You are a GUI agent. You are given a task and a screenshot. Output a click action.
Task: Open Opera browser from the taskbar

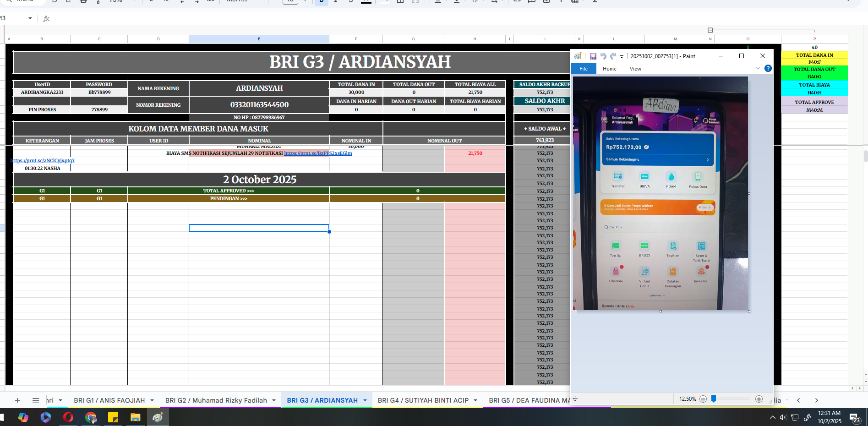[68, 417]
